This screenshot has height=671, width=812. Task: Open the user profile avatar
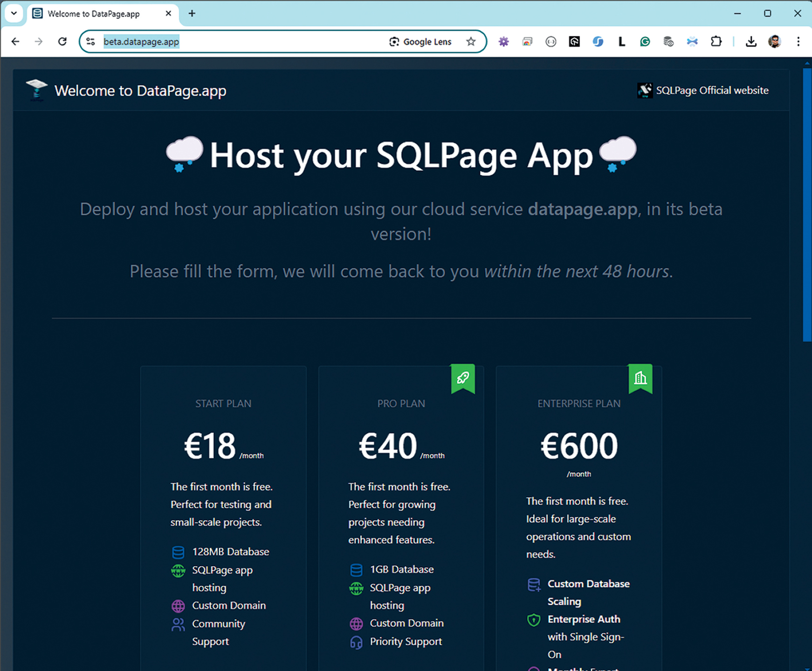click(x=774, y=42)
